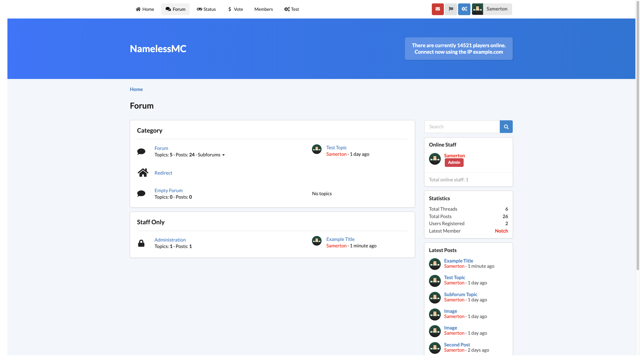Click the Test navigation icon

point(287,9)
